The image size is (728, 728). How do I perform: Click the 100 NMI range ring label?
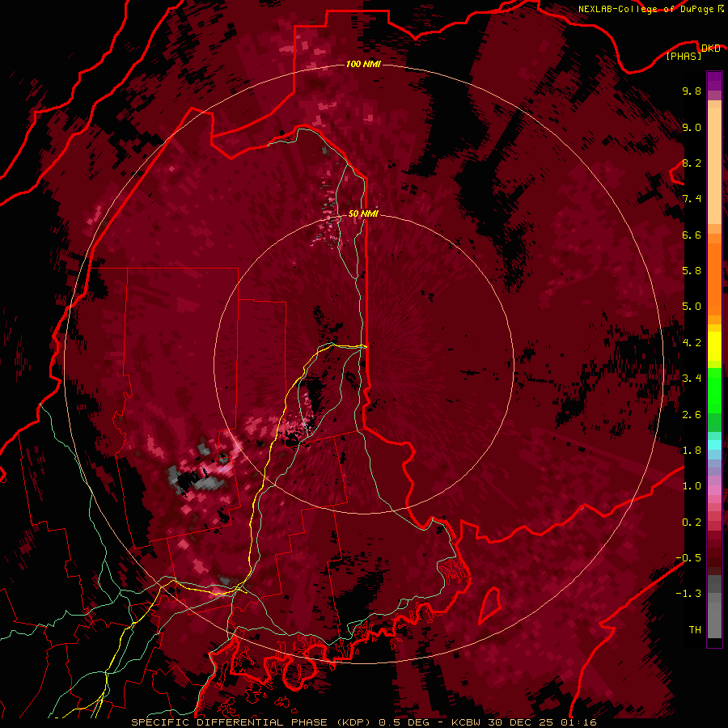coord(363,64)
